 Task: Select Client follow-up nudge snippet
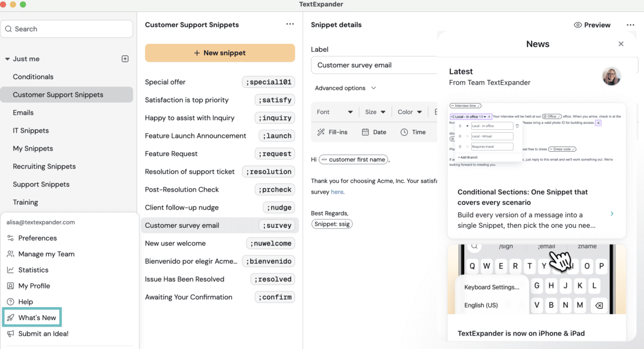[x=220, y=207]
